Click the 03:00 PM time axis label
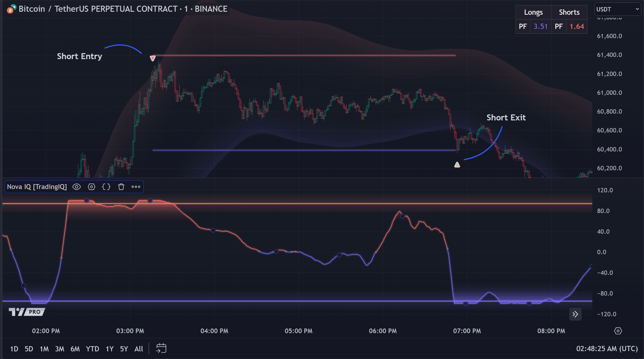The width and height of the screenshot is (644, 359). click(130, 331)
